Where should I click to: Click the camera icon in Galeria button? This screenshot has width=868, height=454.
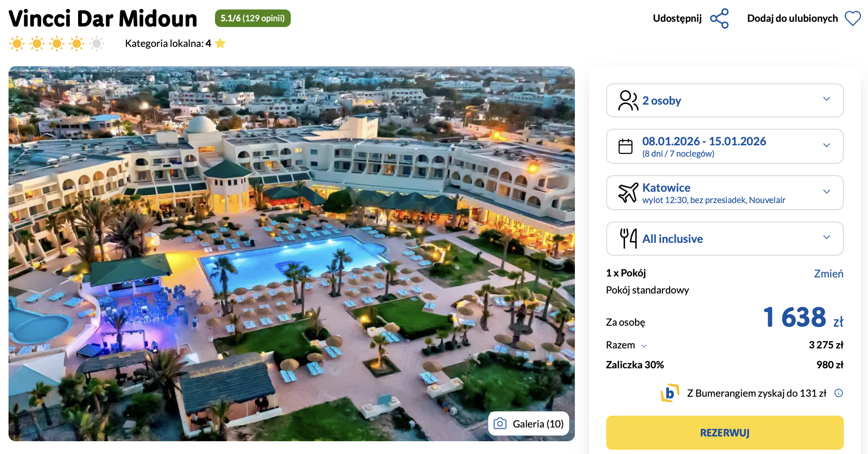(x=500, y=424)
